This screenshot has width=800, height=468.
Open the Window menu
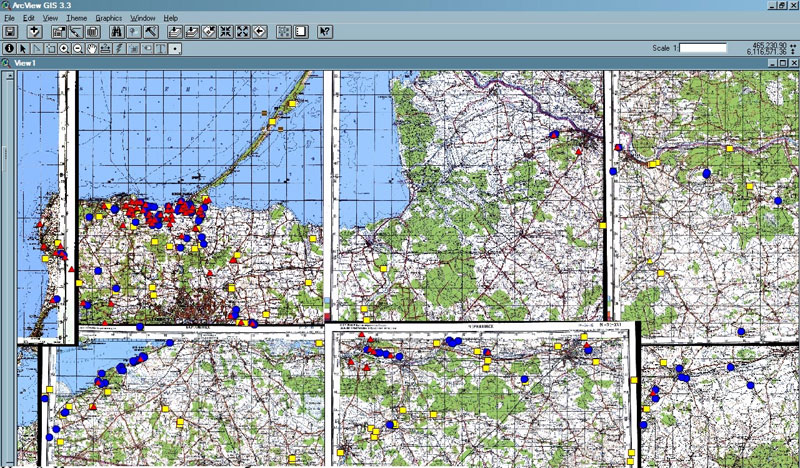pos(143,18)
